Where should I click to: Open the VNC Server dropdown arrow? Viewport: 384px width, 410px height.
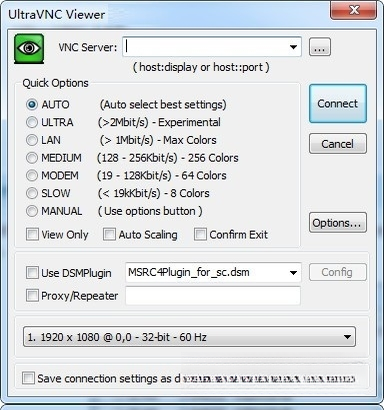point(293,47)
